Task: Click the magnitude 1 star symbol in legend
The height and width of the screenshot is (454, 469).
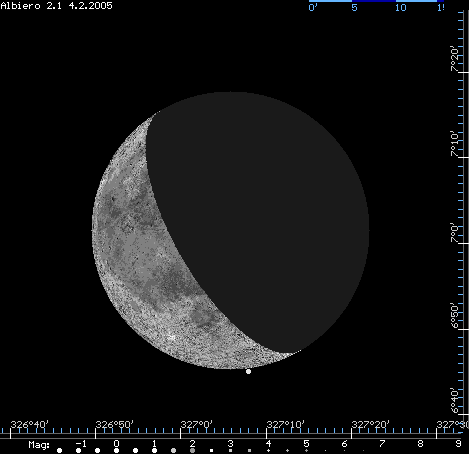Action: [x=154, y=451]
